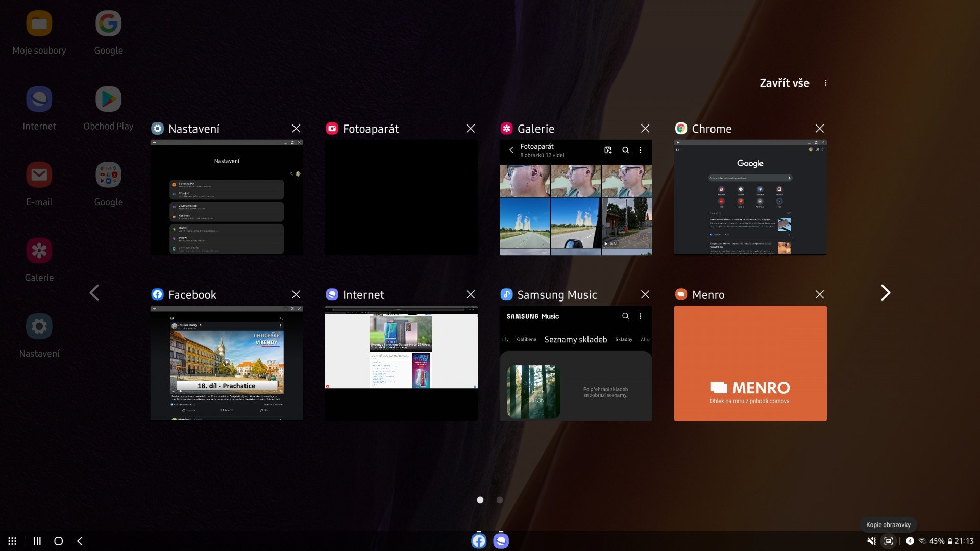
Task: Close the Samsung Music recent card
Action: (x=645, y=294)
